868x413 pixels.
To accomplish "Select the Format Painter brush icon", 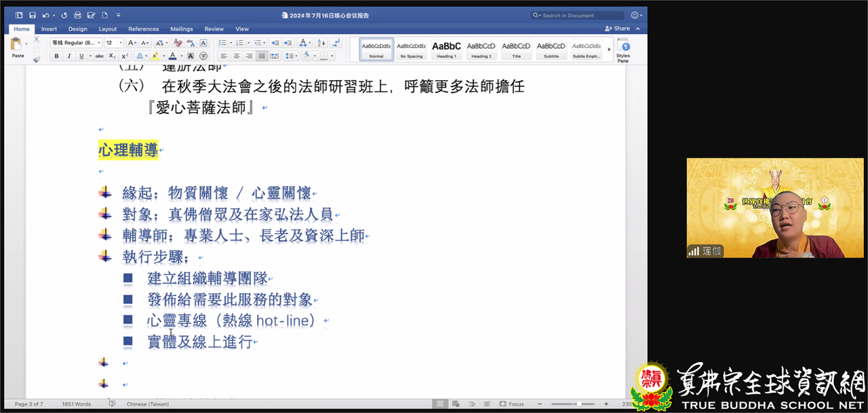I will pyautogui.click(x=37, y=59).
